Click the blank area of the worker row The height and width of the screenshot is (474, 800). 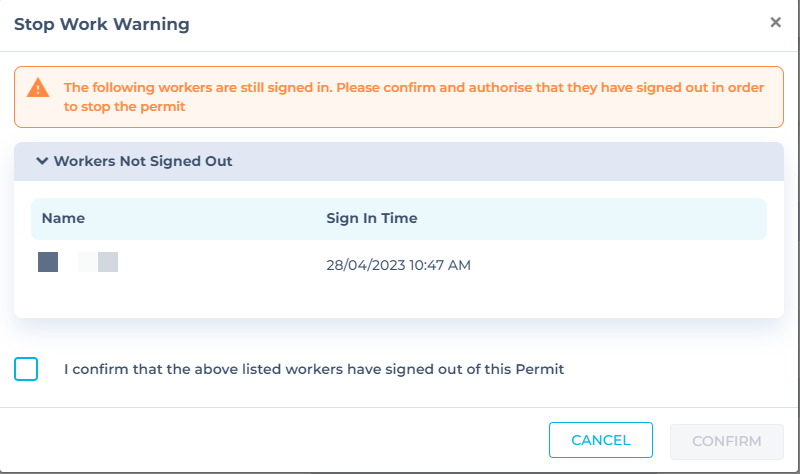[620, 265]
